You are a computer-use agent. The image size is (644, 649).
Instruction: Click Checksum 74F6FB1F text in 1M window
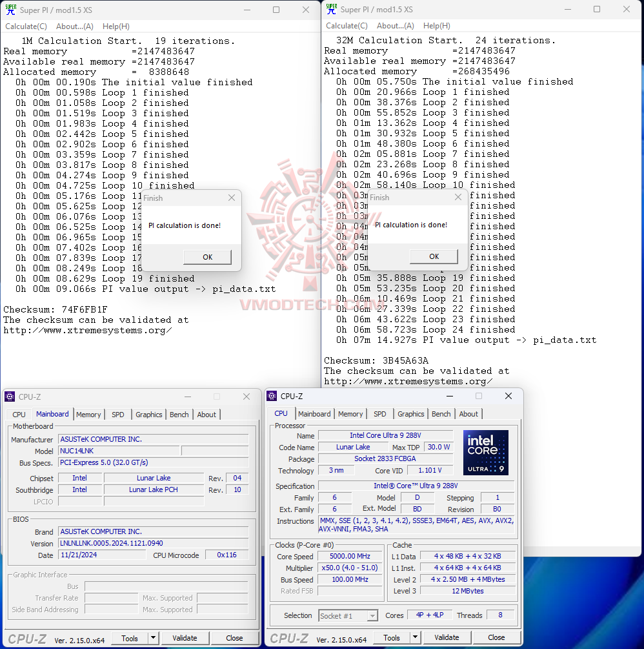pyautogui.click(x=55, y=309)
